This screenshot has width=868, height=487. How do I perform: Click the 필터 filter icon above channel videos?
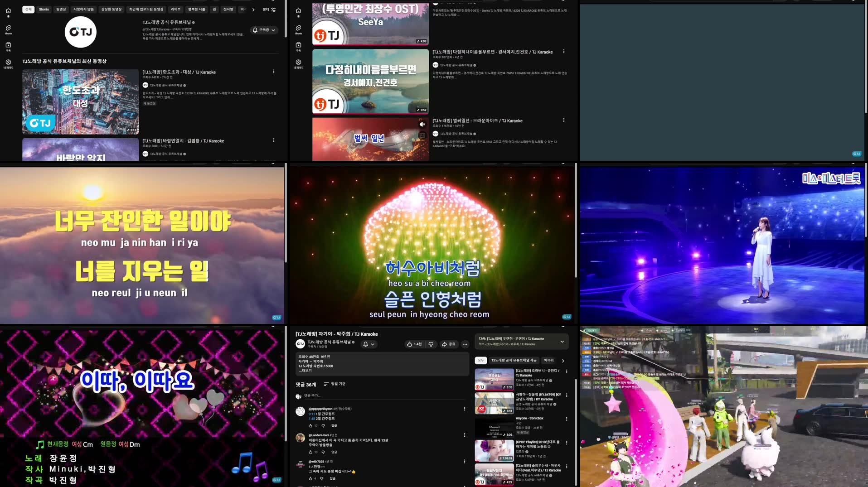[273, 9]
